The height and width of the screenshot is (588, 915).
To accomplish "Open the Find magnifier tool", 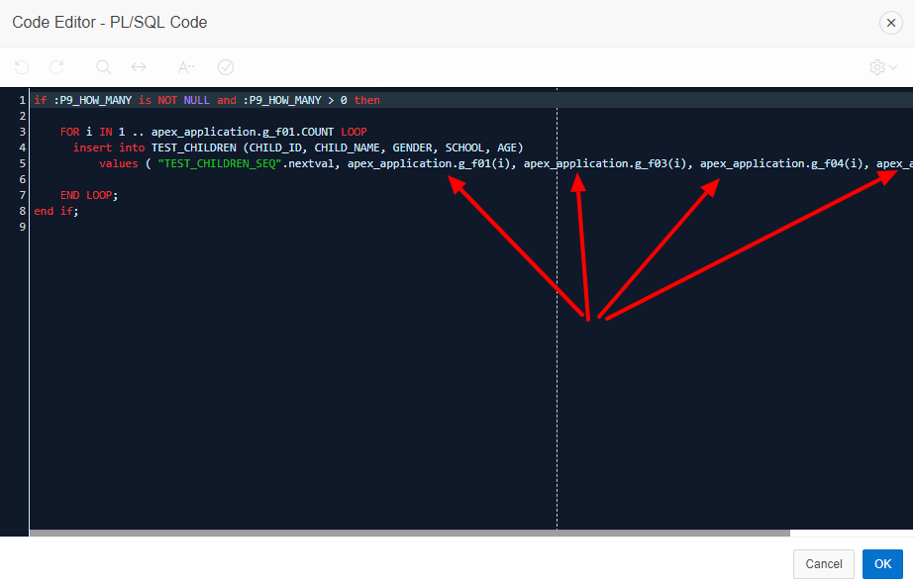I will pos(103,67).
